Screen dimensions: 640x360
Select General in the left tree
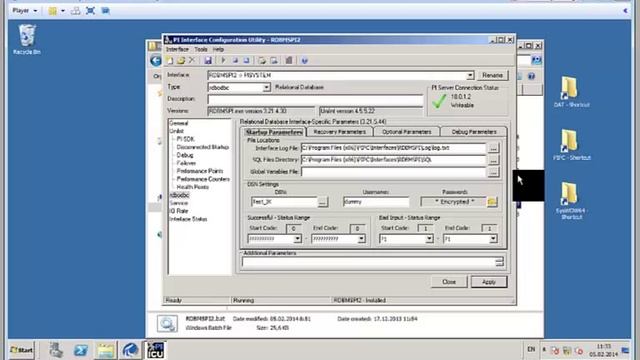tap(178, 123)
